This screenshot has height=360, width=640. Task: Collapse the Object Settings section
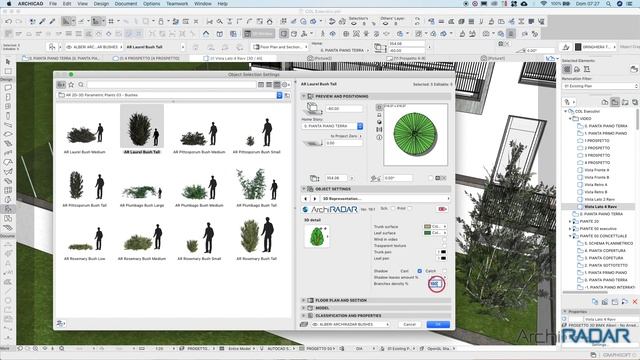point(304,189)
